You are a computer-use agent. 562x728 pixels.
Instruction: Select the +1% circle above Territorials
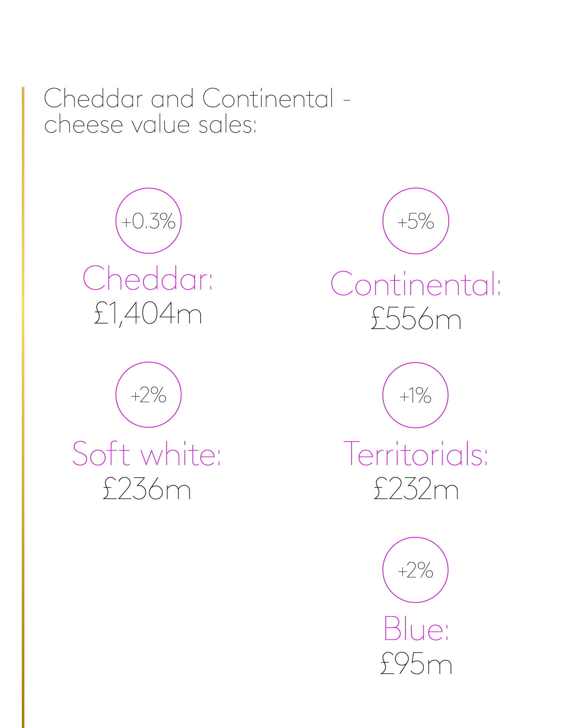click(415, 395)
